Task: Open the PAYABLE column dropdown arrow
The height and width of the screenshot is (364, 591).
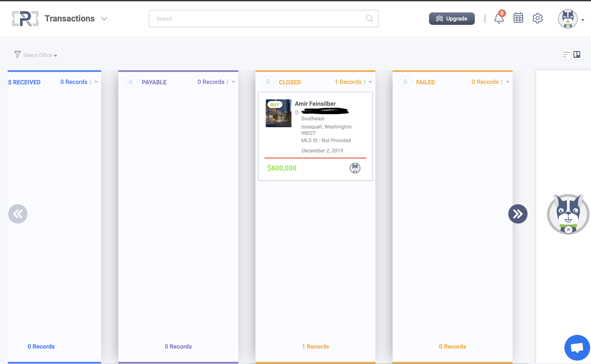Action: pos(233,82)
